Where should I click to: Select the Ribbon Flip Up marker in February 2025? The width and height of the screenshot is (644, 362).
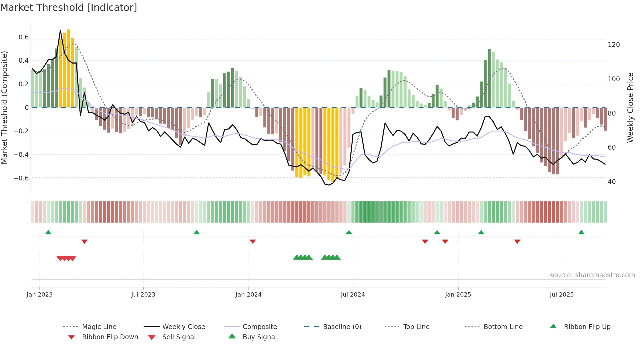(481, 232)
